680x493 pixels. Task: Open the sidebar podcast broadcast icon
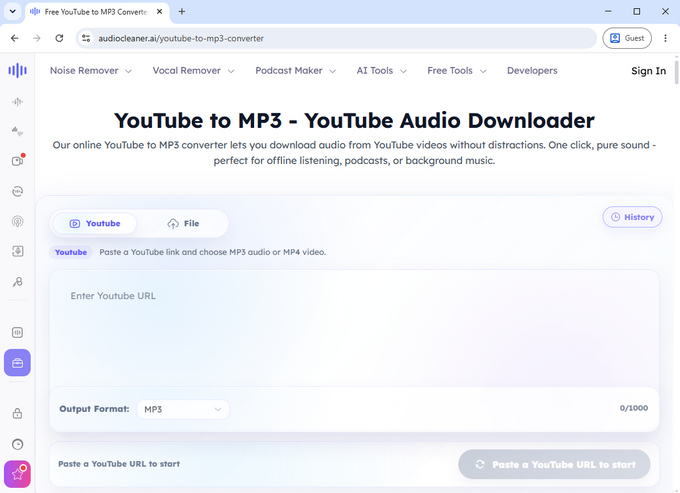click(x=17, y=222)
